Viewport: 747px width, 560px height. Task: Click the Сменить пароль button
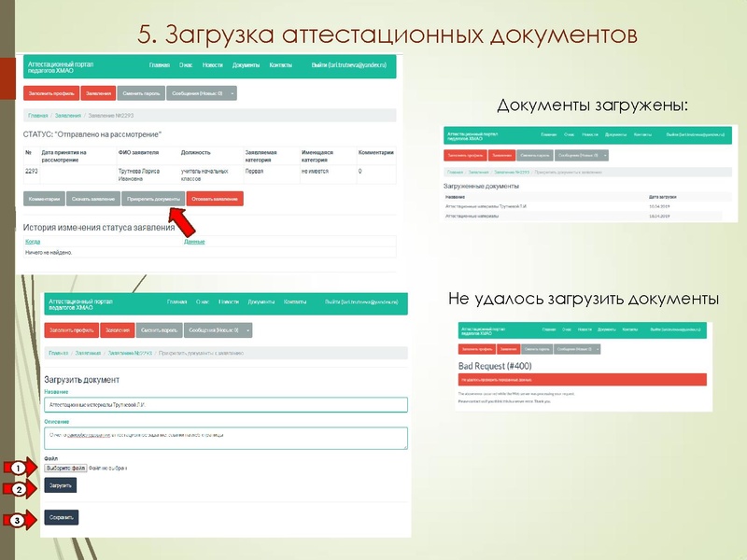(x=142, y=92)
